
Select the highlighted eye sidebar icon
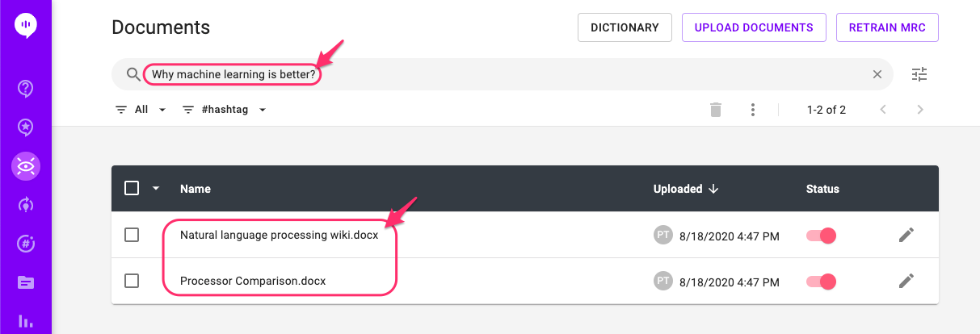coord(26,166)
